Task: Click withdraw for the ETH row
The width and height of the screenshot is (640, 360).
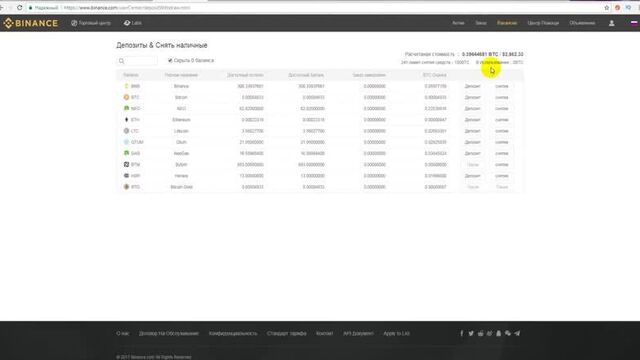Action: point(502,120)
